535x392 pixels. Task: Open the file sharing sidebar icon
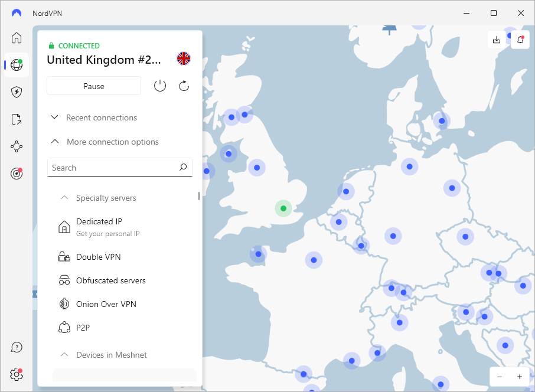(17, 119)
